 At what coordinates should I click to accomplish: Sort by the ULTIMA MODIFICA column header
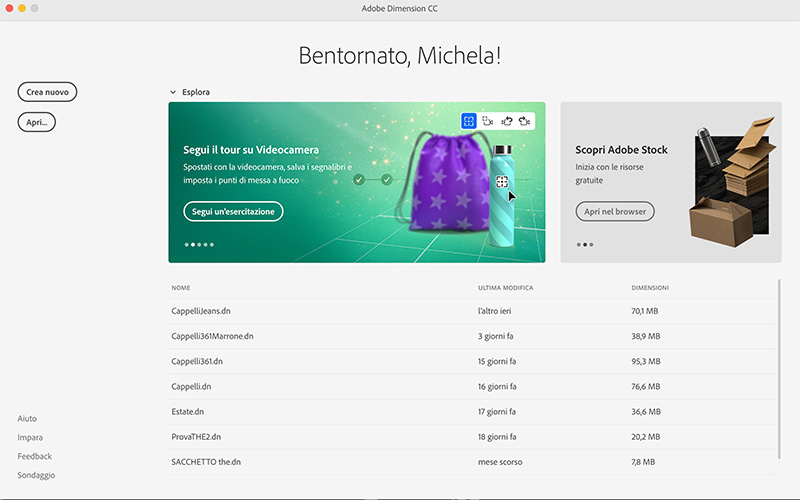pyautogui.click(x=505, y=288)
